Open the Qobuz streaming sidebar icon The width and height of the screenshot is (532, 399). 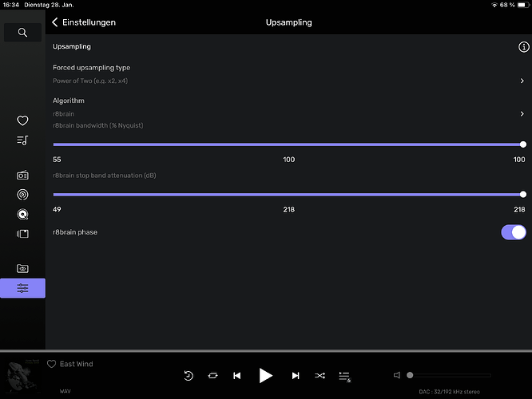(22, 214)
